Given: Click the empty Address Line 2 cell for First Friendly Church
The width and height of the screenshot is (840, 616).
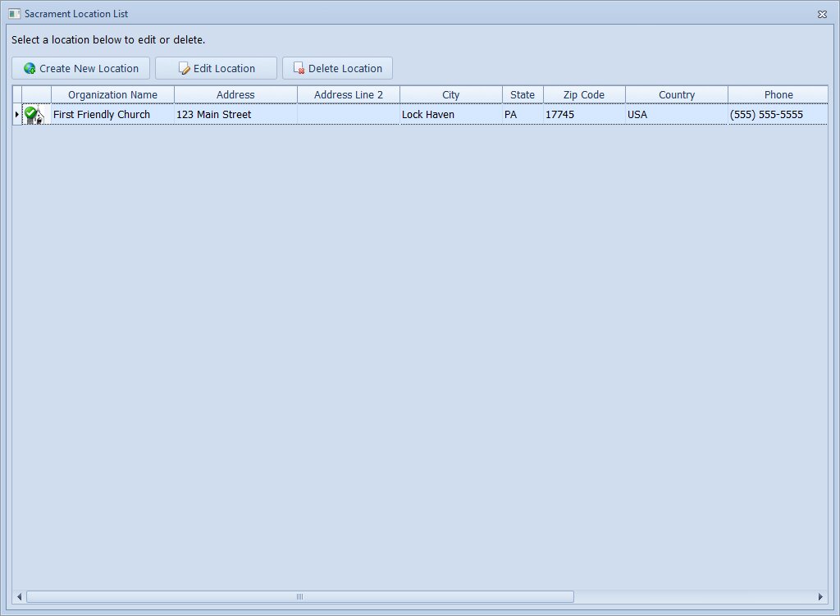Looking at the screenshot, I should pyautogui.click(x=349, y=115).
